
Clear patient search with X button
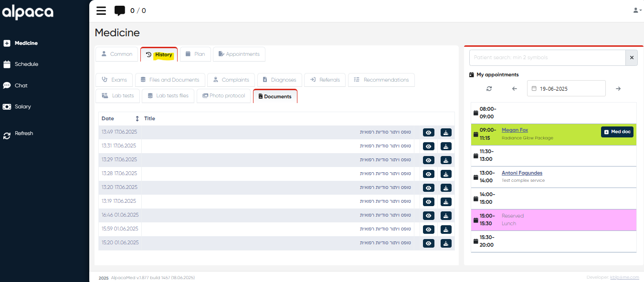[632, 58]
